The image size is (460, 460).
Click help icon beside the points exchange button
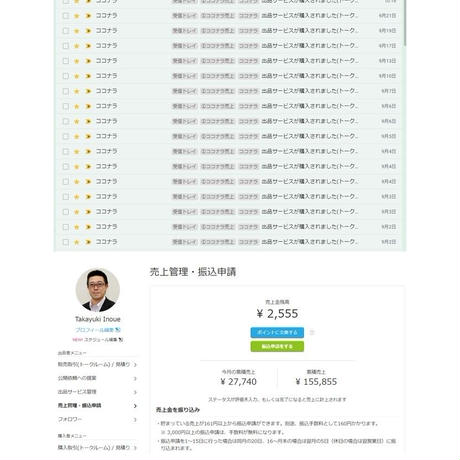(312, 332)
